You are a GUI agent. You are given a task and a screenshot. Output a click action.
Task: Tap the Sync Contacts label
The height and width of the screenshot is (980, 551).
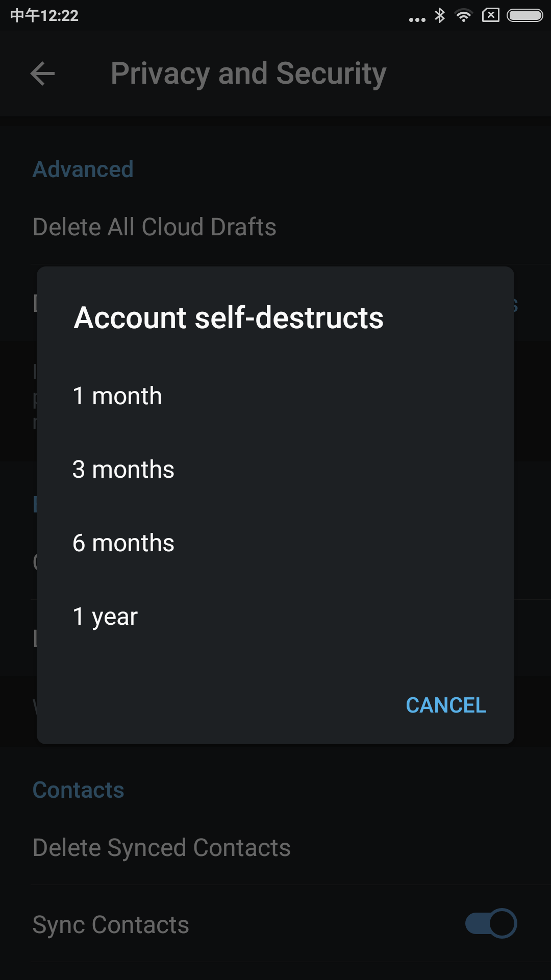point(111,925)
